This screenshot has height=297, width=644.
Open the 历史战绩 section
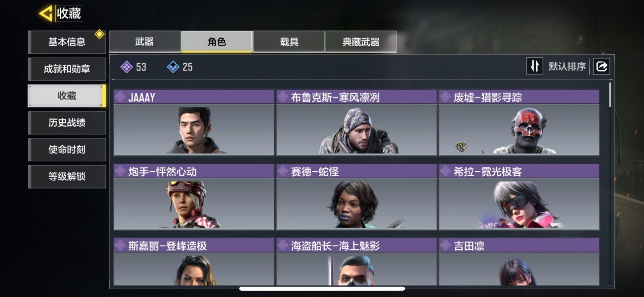67,123
